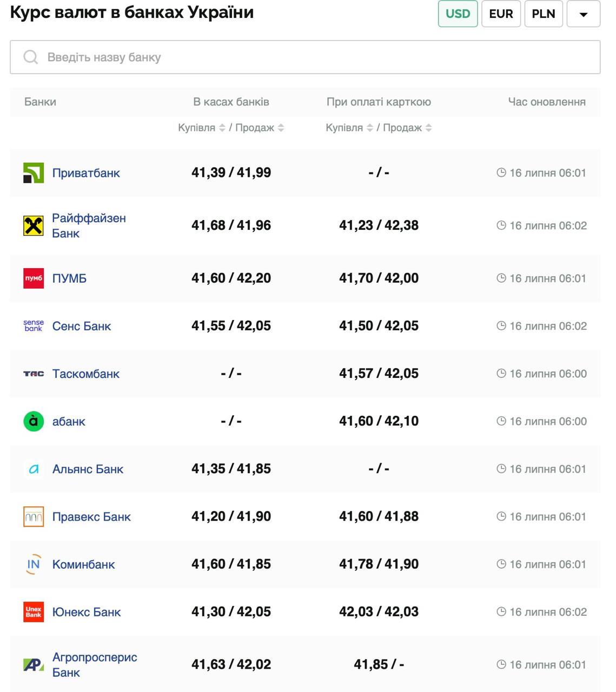The width and height of the screenshot is (616, 692).
Task: Switch to the PLN currency tab
Action: [544, 14]
